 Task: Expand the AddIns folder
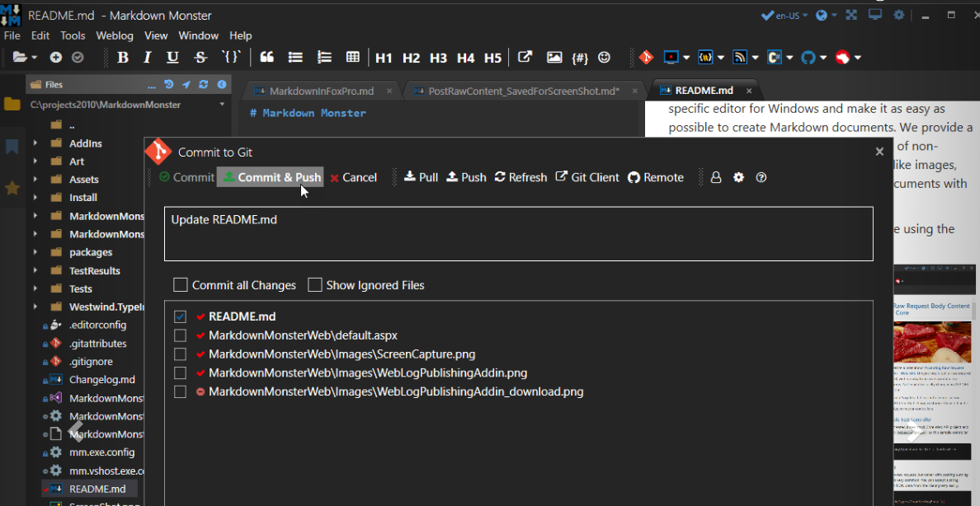coord(35,143)
